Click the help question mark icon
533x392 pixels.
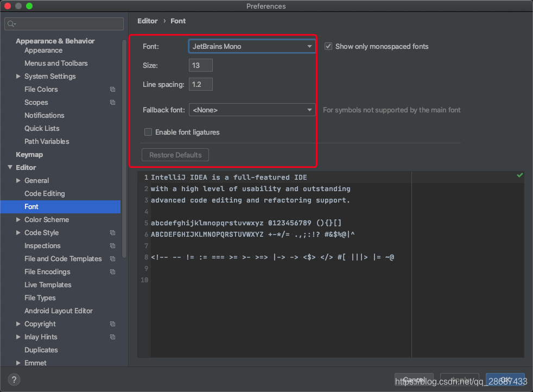(15, 380)
